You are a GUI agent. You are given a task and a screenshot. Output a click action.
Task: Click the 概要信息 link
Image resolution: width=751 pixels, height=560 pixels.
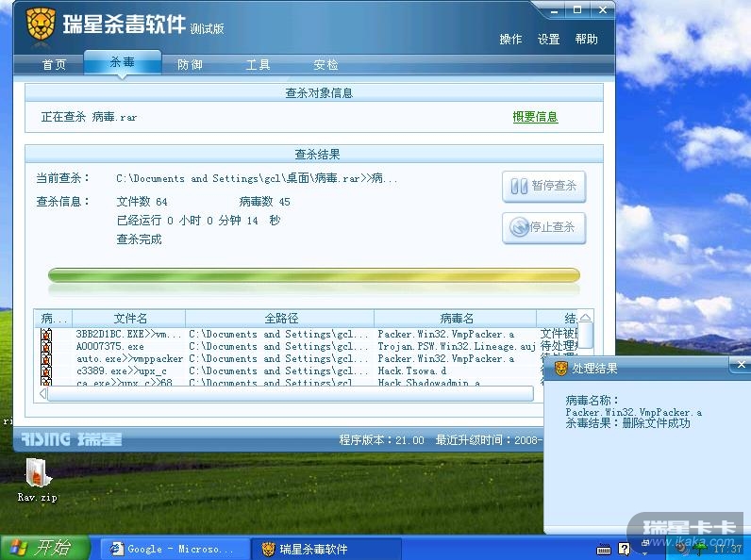click(x=535, y=117)
